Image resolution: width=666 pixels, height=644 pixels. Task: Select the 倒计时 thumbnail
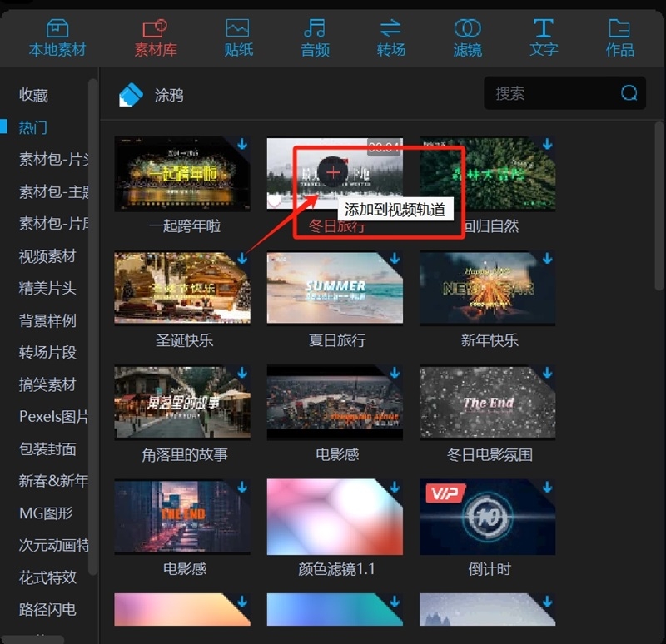[488, 517]
